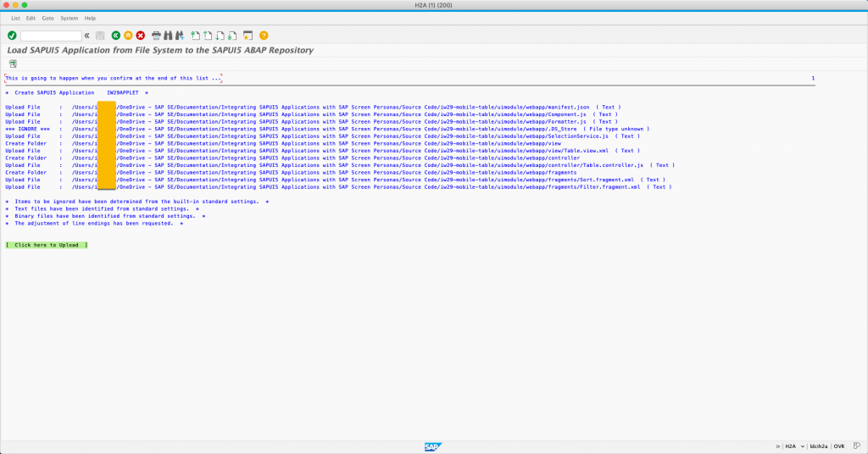
Task: Click 'This is going to happen' header line
Action: (x=114, y=78)
